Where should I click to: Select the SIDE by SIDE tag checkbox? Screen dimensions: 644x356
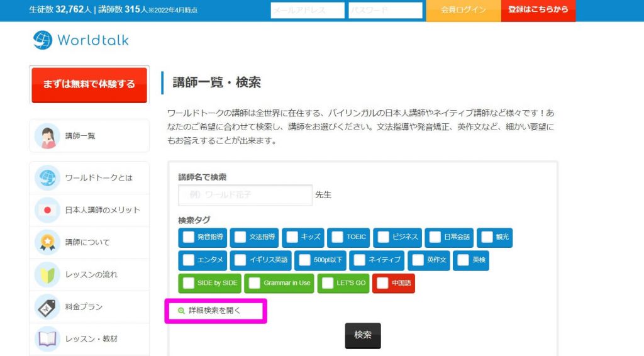pyautogui.click(x=189, y=283)
